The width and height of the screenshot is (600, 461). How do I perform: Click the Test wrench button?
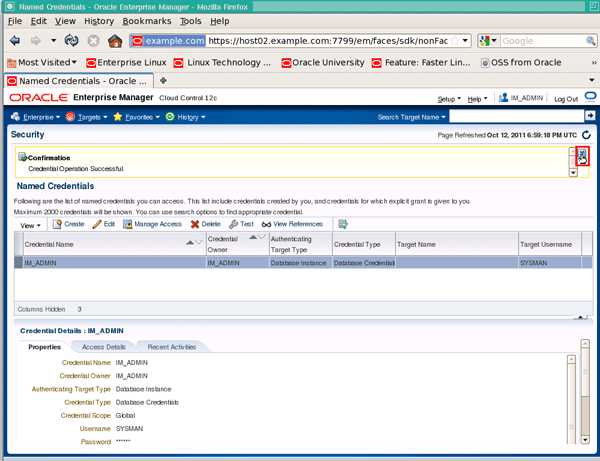coord(241,224)
